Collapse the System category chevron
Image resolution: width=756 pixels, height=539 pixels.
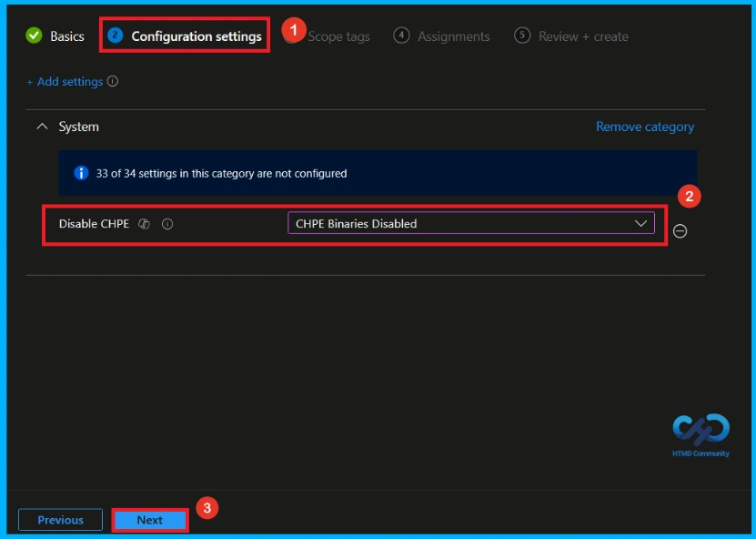click(x=43, y=127)
